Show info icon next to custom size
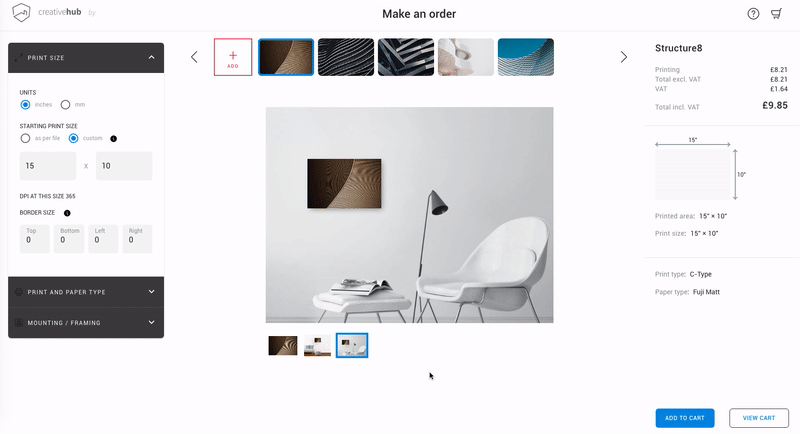800x434 pixels. (x=113, y=139)
